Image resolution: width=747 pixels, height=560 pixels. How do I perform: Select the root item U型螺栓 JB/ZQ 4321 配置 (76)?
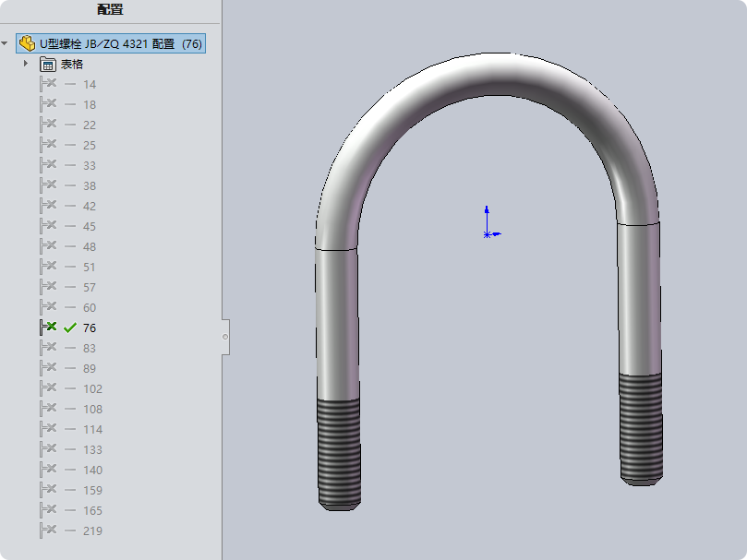point(111,43)
